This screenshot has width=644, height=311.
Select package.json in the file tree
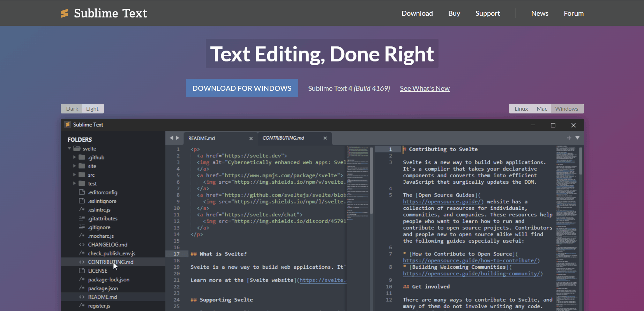103,288
